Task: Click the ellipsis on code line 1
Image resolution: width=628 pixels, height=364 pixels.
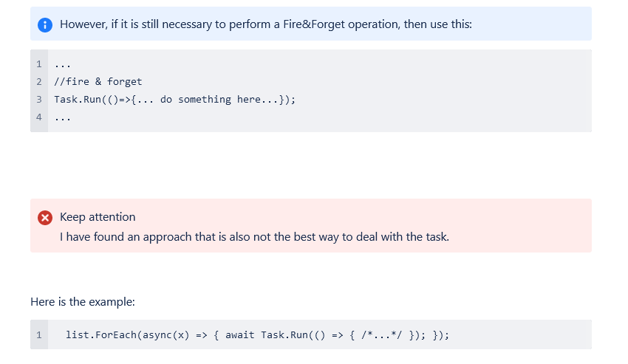Action: [63, 65]
